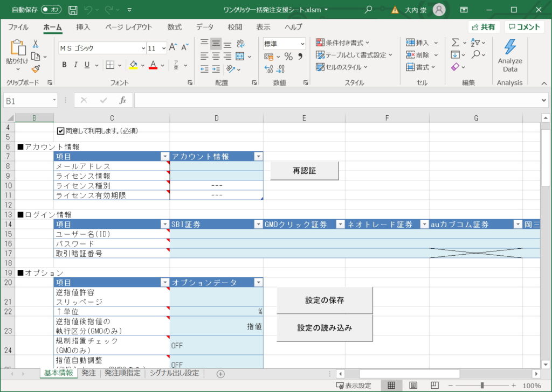Image resolution: width=552 pixels, height=392 pixels.
Task: Click Analyze Data lightning icon
Action: 510,47
